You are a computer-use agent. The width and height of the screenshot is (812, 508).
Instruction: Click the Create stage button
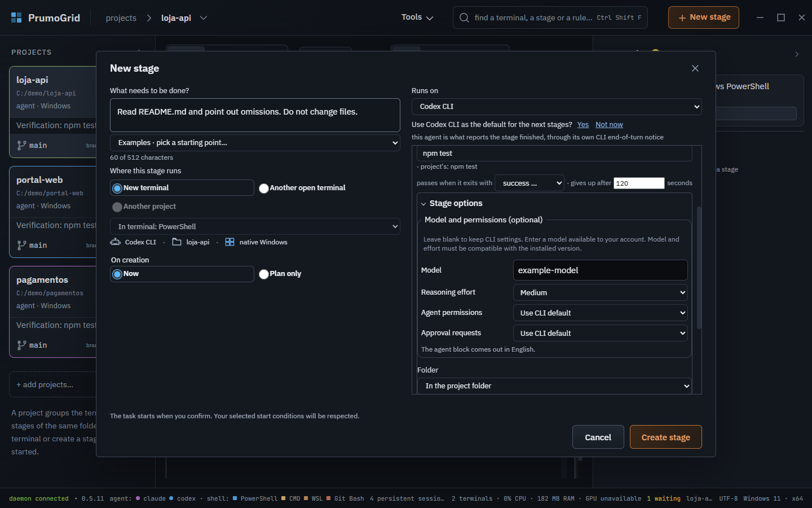click(666, 437)
